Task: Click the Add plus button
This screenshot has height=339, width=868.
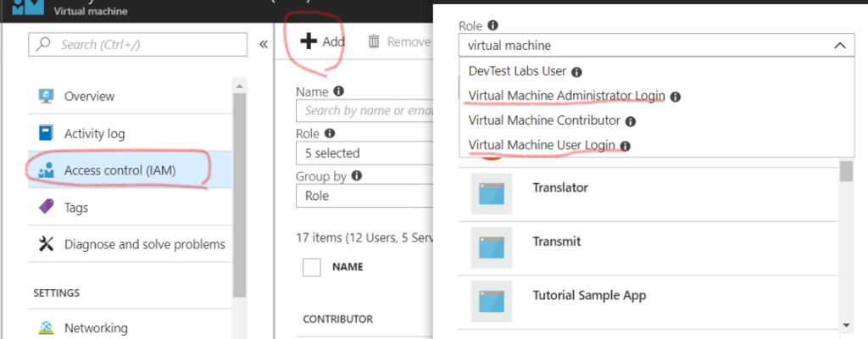Action: pyautogui.click(x=322, y=42)
